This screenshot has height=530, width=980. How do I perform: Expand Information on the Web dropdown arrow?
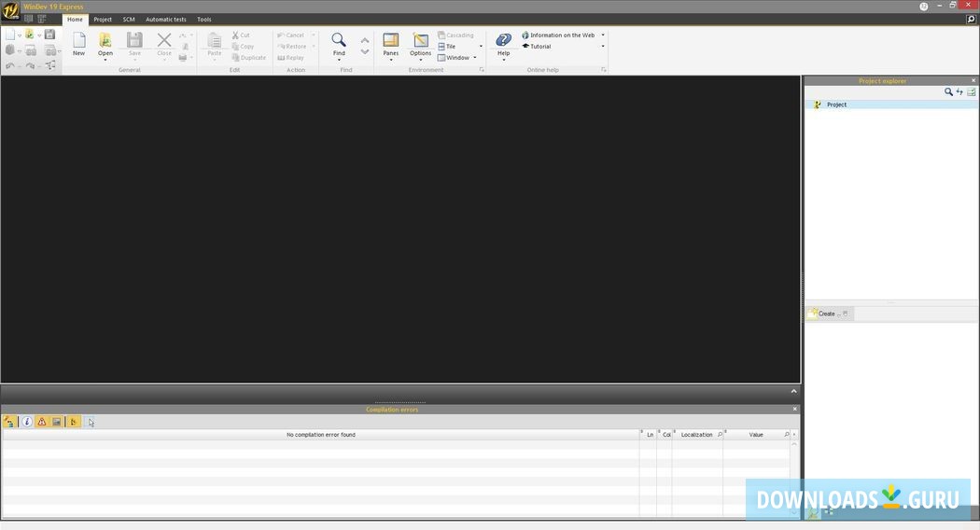(x=603, y=35)
